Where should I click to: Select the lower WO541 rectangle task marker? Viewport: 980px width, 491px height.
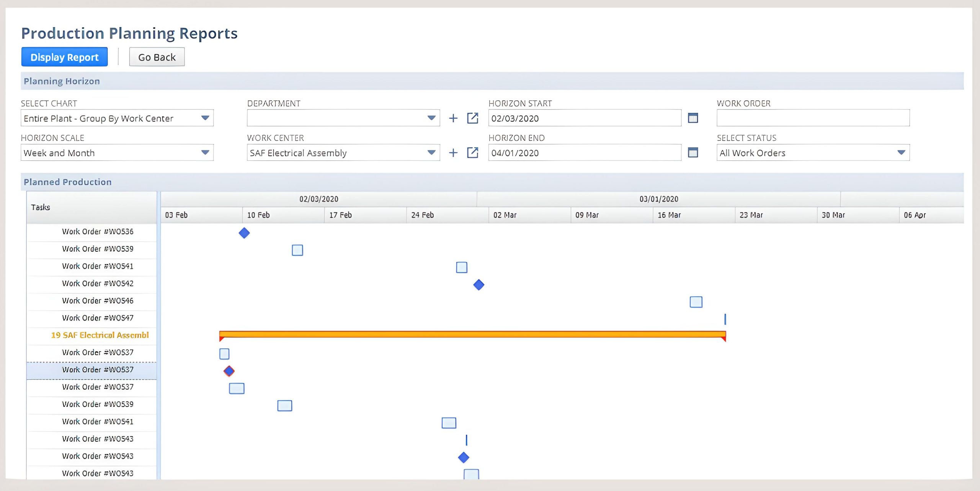(x=449, y=423)
